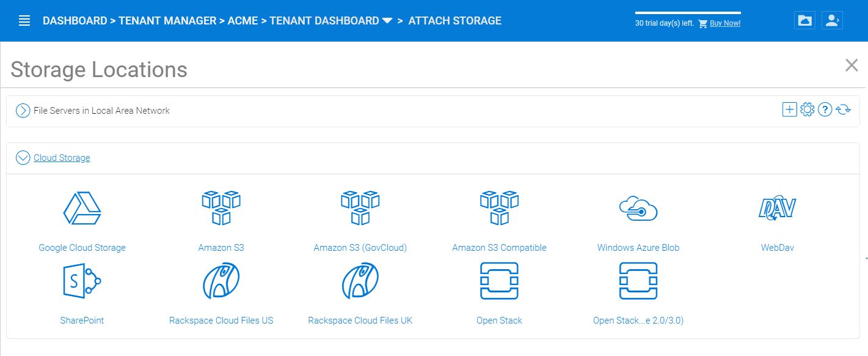The width and height of the screenshot is (868, 356).
Task: Select the Amazon S3 (GovCloud) icon
Action: pos(360,208)
